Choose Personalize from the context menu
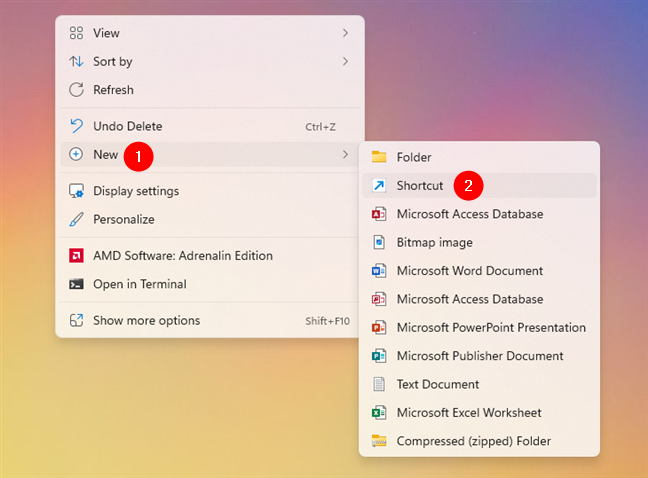The image size is (648, 478). point(210,219)
